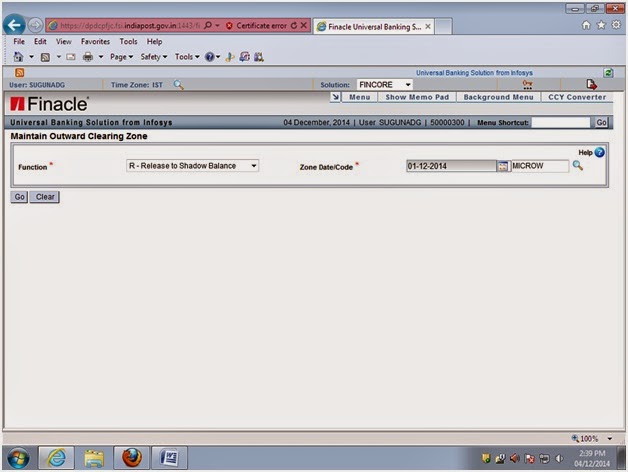Screen dimensions: 628x472
Task: Click the Clear button
Action: click(x=45, y=197)
